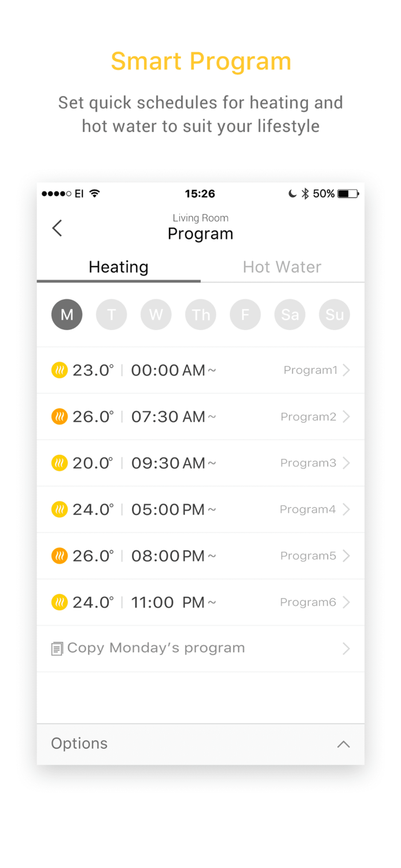Select Wednesday in the day picker
The height and width of the screenshot is (868, 401).
pyautogui.click(x=156, y=314)
